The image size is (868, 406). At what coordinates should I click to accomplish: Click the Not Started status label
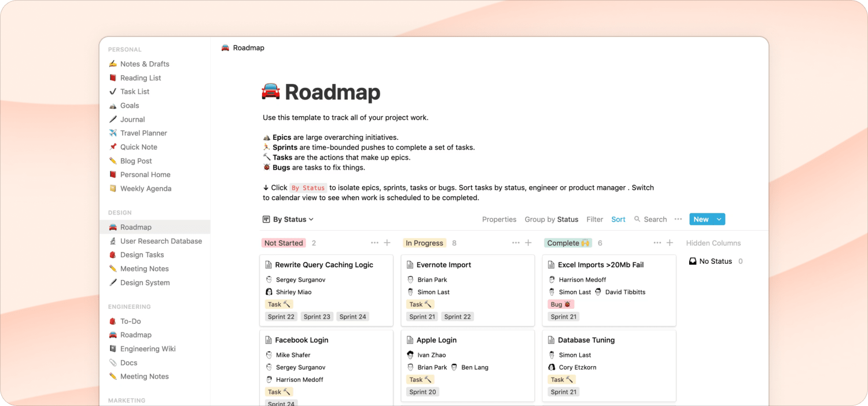coord(284,243)
